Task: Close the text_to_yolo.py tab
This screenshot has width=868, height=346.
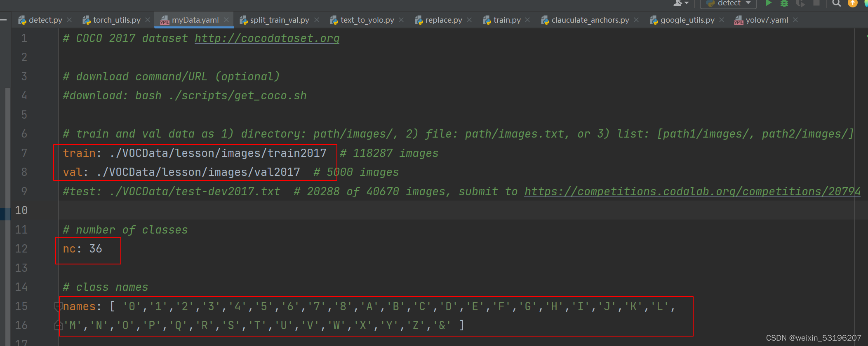Action: [x=401, y=20]
